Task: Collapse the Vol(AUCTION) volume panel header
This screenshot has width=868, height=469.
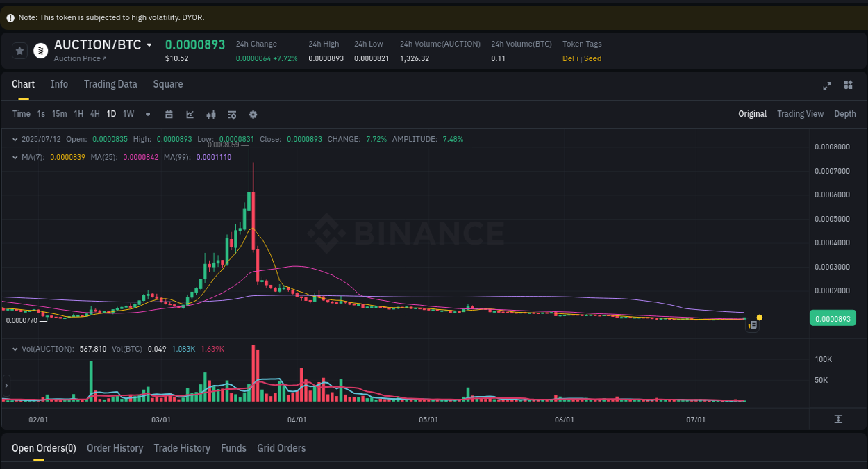Action: pos(14,349)
